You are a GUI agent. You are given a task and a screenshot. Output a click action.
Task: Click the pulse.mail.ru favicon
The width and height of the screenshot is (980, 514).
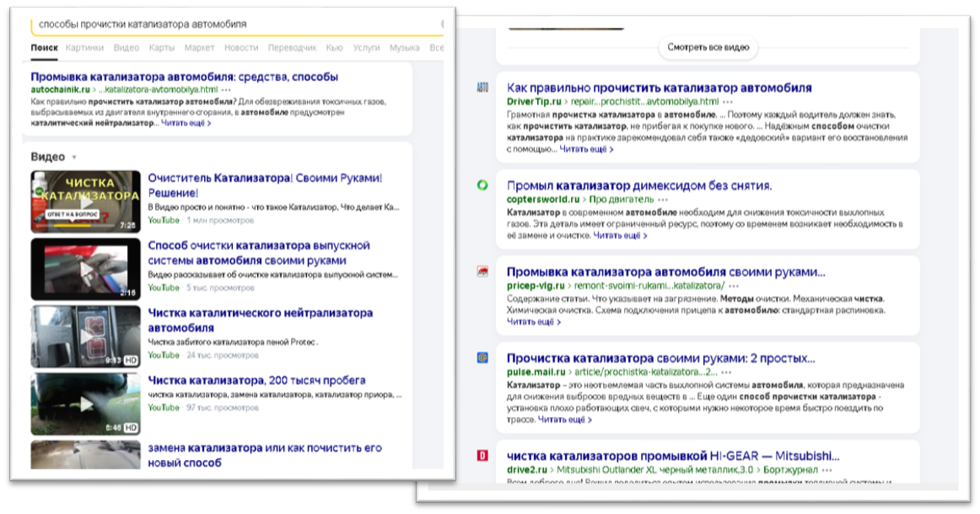tap(482, 358)
